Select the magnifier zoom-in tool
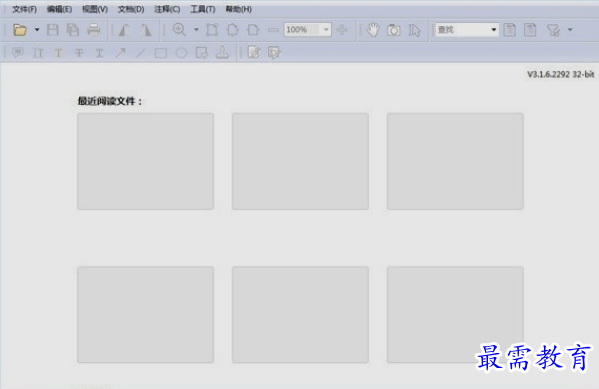 pos(179,29)
